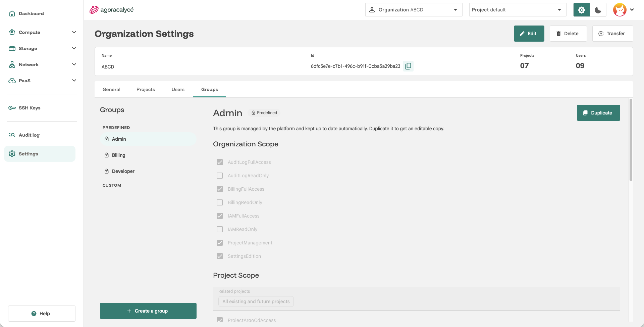This screenshot has height=327, width=644.
Task: Open the Organization ABCD dropdown
Action: 414,10
